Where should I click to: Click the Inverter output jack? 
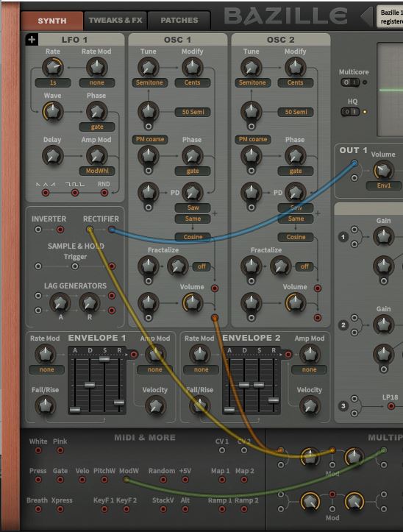click(60, 230)
